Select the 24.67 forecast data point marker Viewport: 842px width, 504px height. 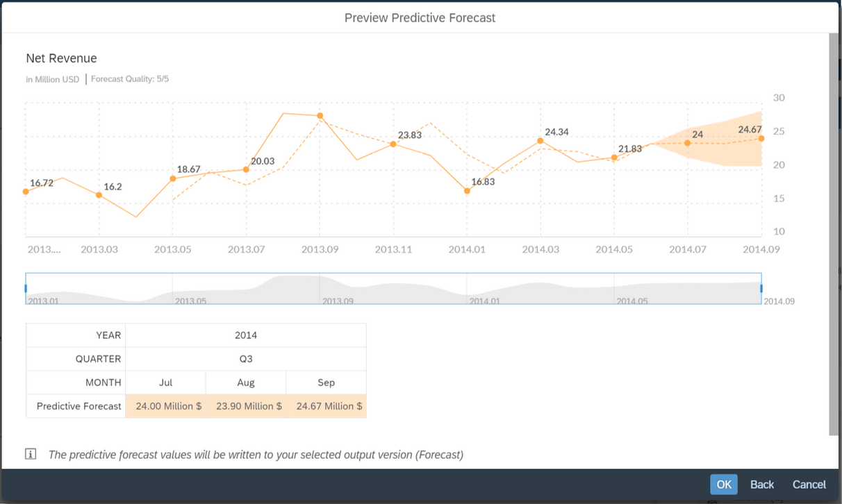pos(761,140)
